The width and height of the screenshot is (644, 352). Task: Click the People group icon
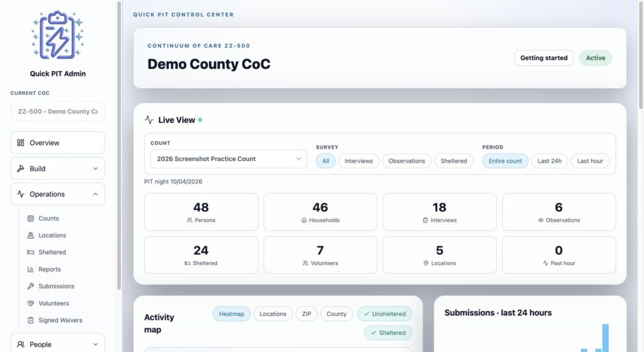point(21,344)
